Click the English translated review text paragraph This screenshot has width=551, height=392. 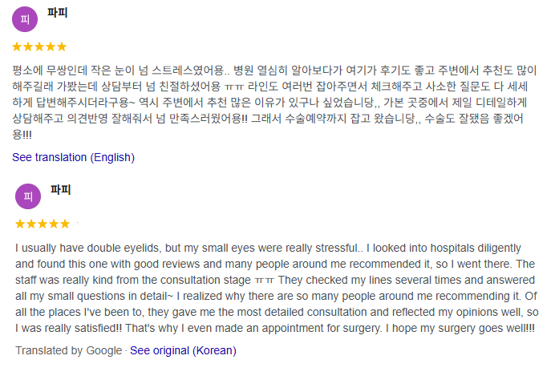[x=275, y=288]
